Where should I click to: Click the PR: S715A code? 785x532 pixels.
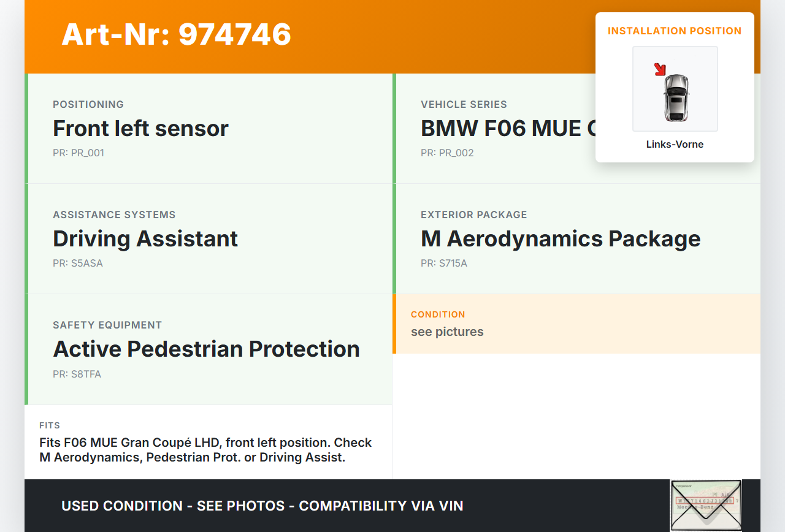(444, 264)
